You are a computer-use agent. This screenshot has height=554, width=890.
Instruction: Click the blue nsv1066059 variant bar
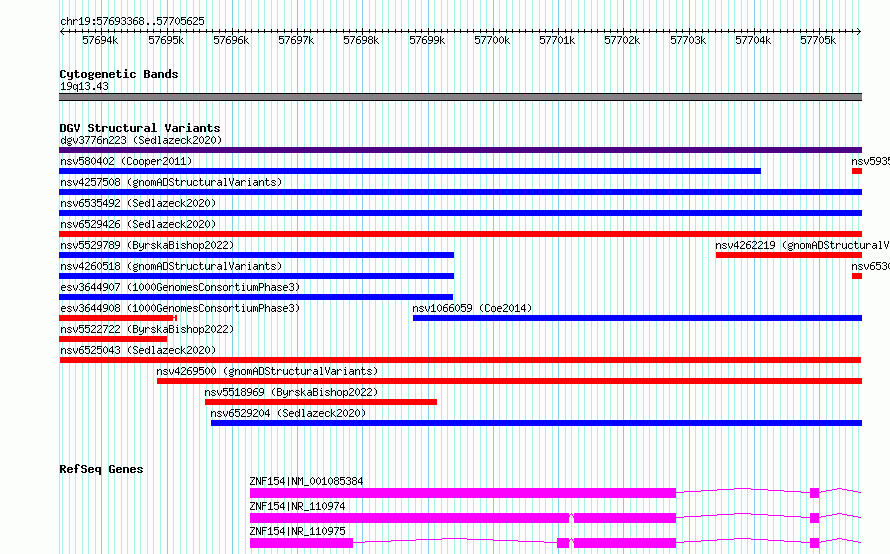tap(637, 318)
